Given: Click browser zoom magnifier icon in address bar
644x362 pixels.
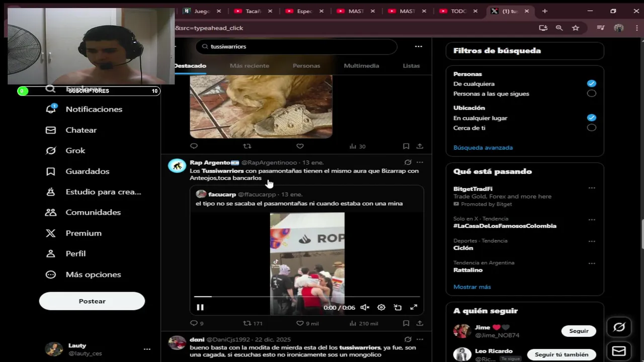Looking at the screenshot, I should (559, 28).
